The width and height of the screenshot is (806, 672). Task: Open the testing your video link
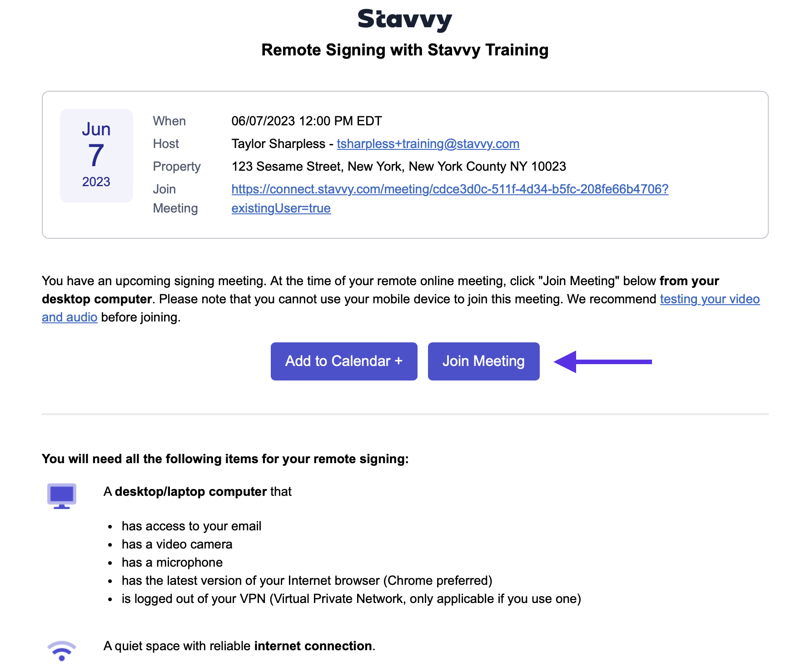pyautogui.click(x=710, y=299)
